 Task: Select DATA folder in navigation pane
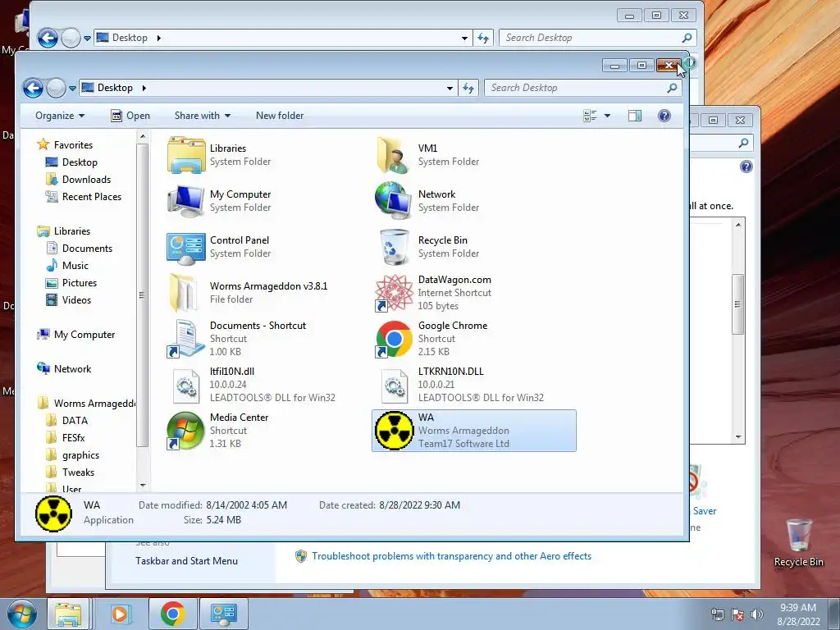(x=67, y=421)
